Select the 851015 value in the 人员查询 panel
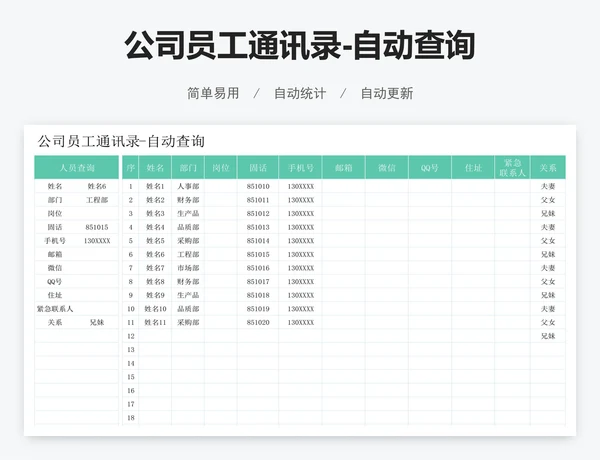The height and width of the screenshot is (460, 600). pos(97,227)
